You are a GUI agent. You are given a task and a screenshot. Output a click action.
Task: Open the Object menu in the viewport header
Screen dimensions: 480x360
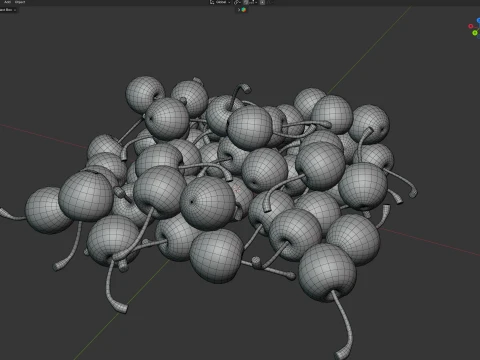[x=20, y=2]
